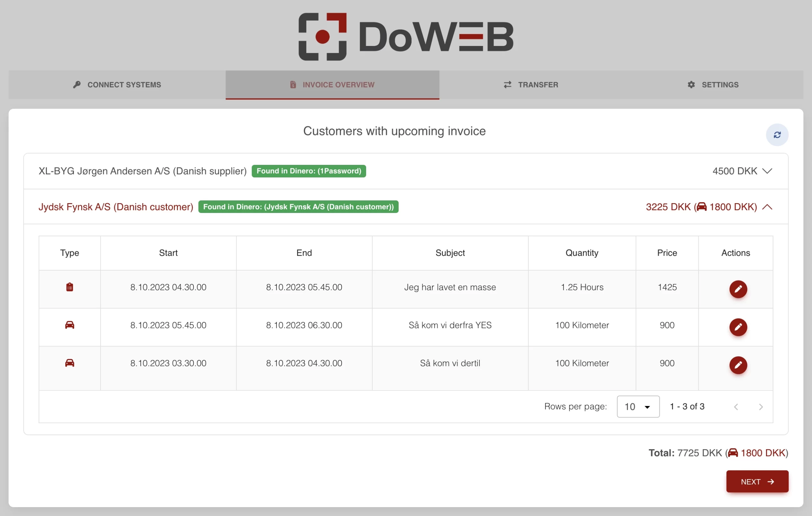The width and height of the screenshot is (812, 516).
Task: Click Jydsk Fynsk A/S (Danish customer) name
Action: 116,207
